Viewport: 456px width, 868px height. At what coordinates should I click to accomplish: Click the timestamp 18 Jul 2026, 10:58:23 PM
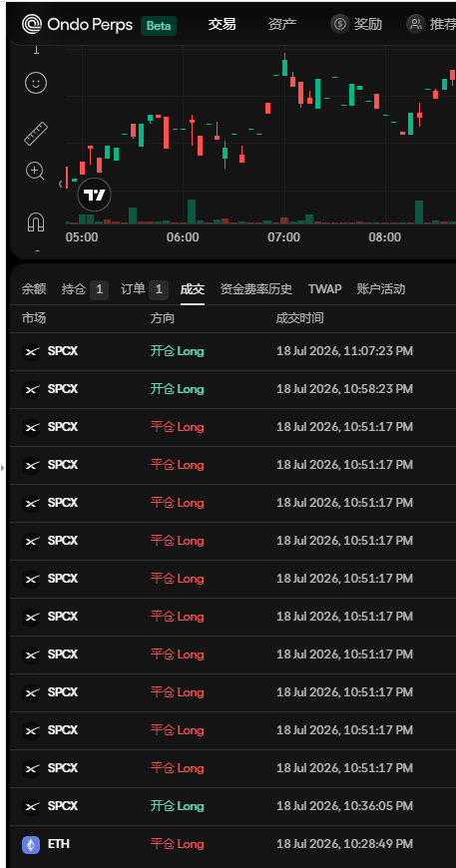click(345, 389)
